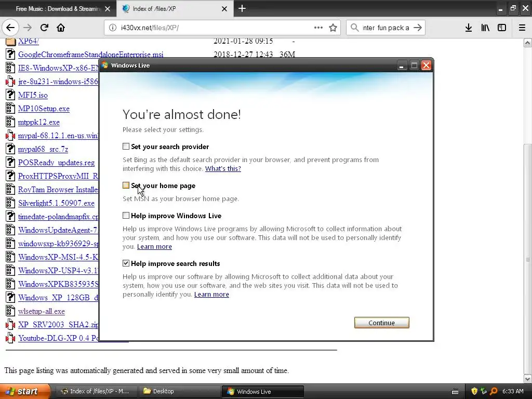532x399 pixels.
Task: Open the Library icon
Action: (485, 28)
